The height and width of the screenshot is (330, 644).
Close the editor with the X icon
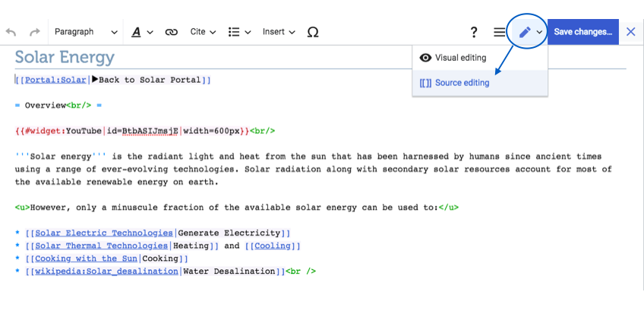click(630, 32)
